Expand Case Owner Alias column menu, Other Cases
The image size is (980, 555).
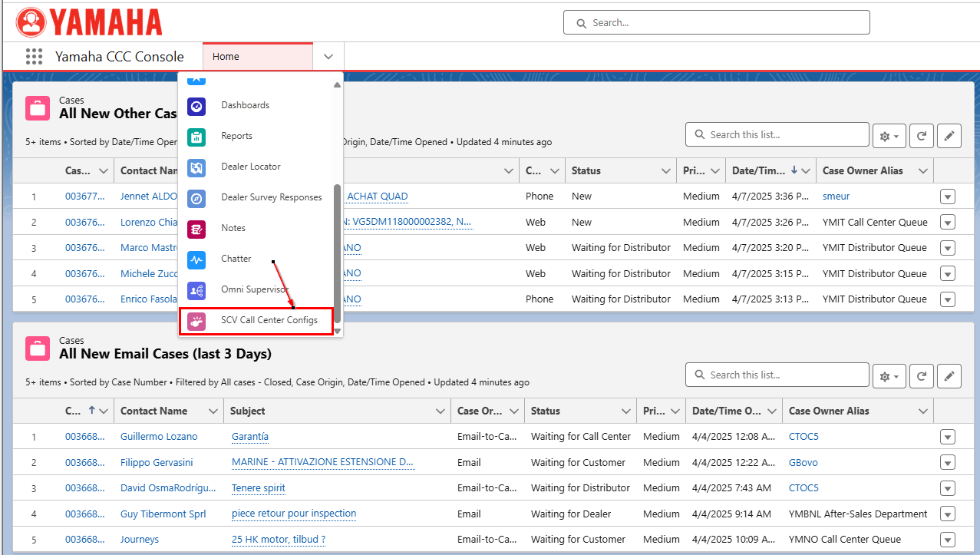(x=923, y=170)
